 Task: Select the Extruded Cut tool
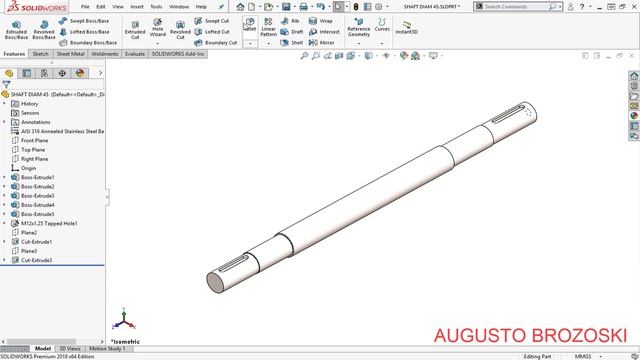(x=135, y=30)
